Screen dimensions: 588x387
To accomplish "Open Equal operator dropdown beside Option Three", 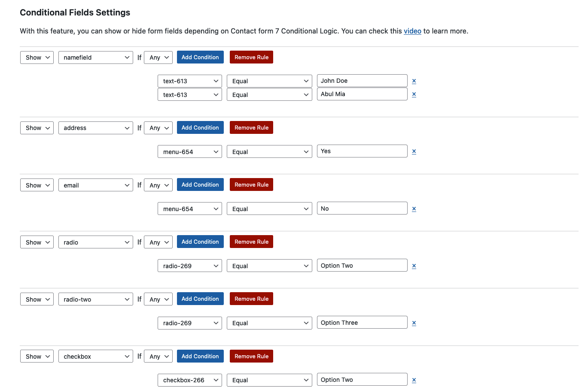I will tap(269, 323).
